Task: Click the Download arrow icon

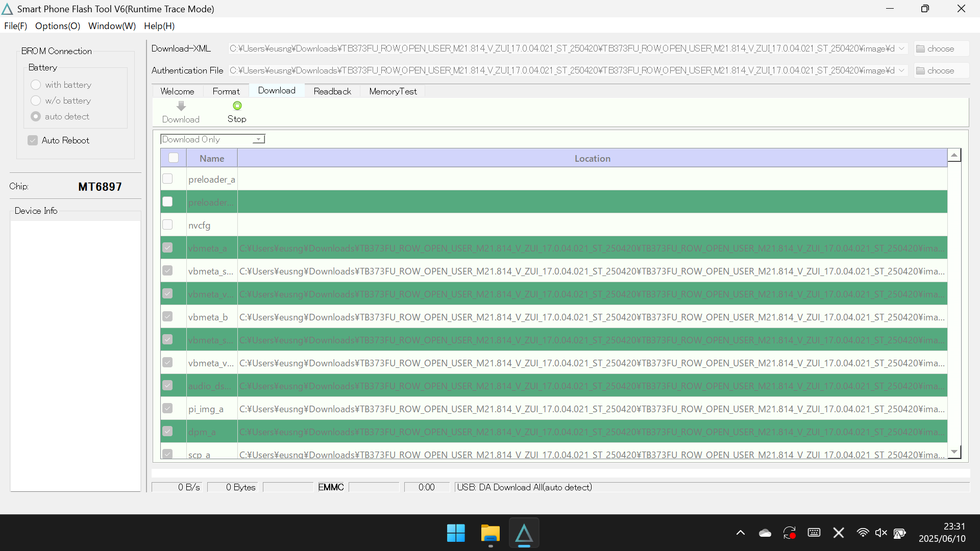Action: pos(181,106)
